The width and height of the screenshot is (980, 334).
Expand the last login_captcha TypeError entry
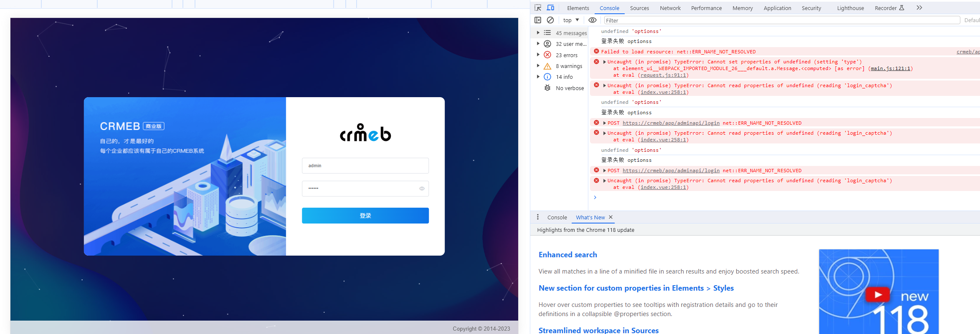click(x=605, y=181)
